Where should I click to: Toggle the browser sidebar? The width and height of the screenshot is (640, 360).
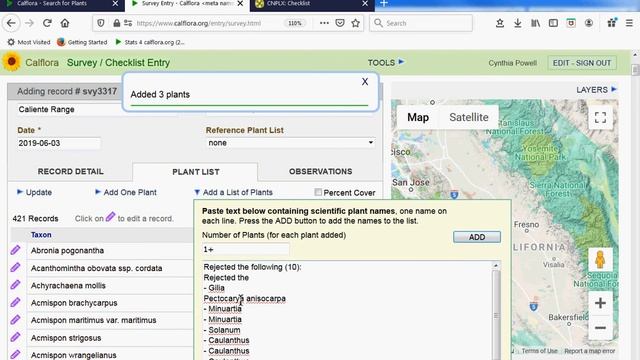[x=553, y=23]
